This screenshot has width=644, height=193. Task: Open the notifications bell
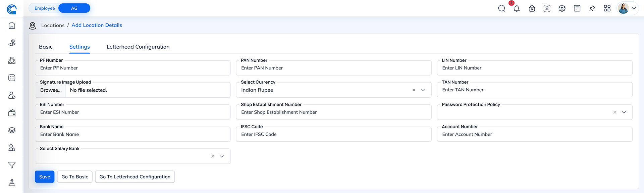click(x=517, y=8)
